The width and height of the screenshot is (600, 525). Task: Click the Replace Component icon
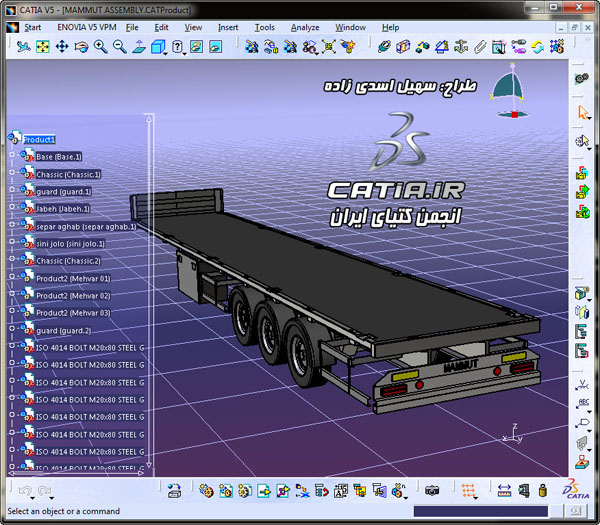(302, 491)
